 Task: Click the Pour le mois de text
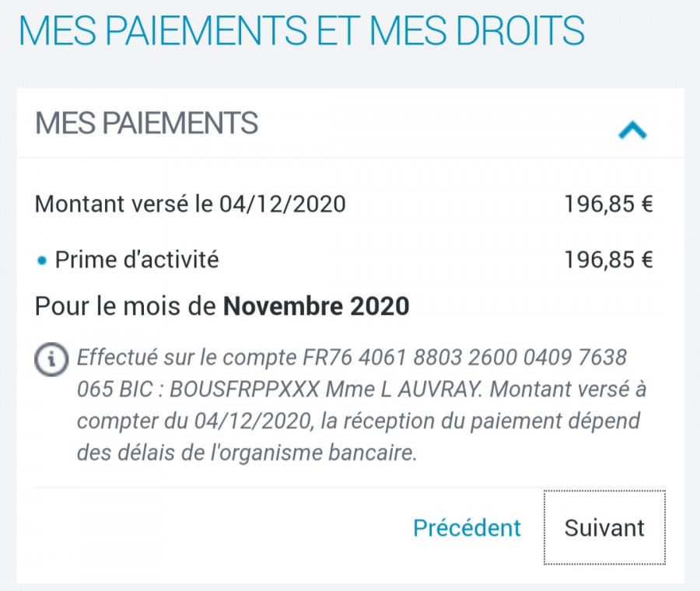(125, 306)
